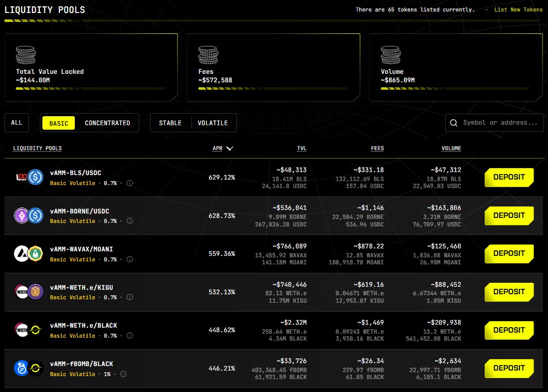Click the coins icon in Fees card
548x392 pixels.
[208, 55]
